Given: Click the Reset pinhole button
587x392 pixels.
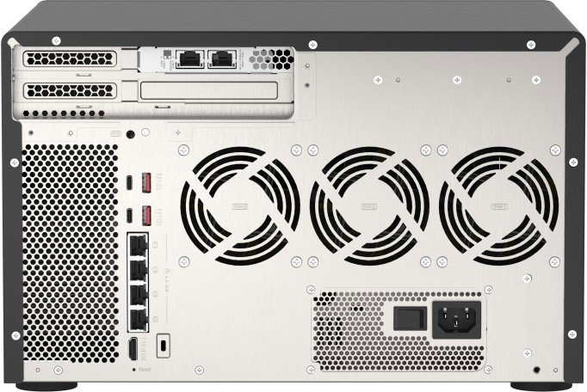Looking at the screenshot, I should click(x=134, y=369).
